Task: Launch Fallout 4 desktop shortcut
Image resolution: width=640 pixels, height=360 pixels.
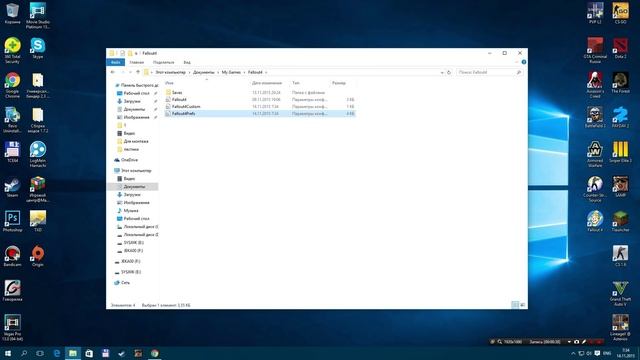Action: click(x=595, y=222)
